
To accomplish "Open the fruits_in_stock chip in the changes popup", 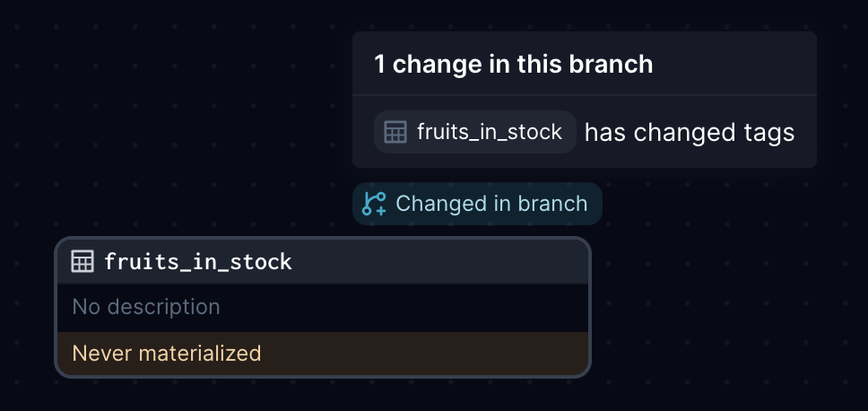I will tap(475, 133).
